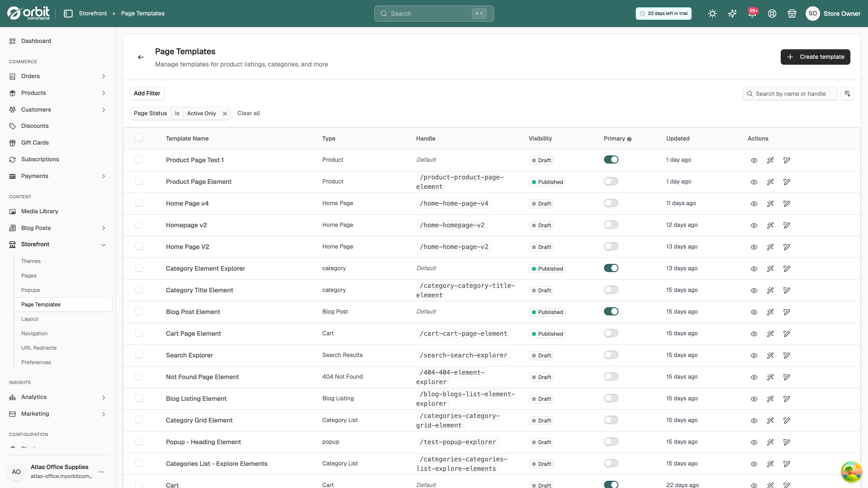Click the 22 days left in trial badge
868x488 pixels.
tap(663, 14)
